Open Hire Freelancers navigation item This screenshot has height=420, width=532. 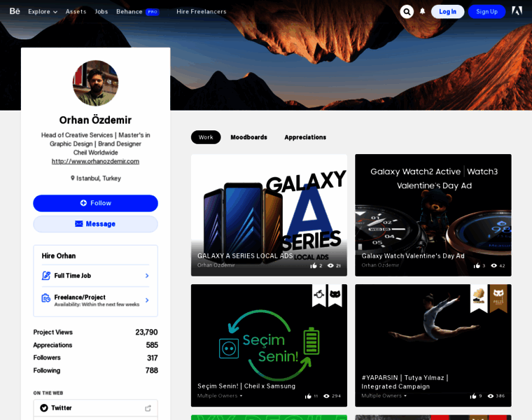click(201, 11)
